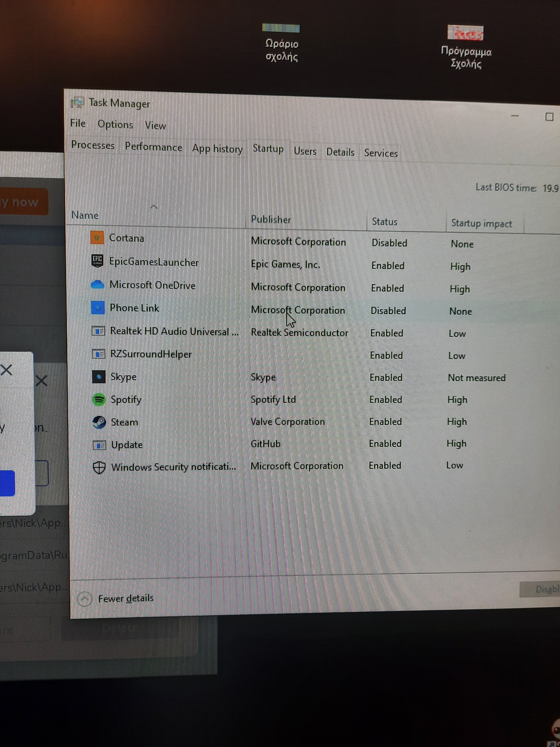
Task: Click the Fewer details link
Action: [x=126, y=598]
